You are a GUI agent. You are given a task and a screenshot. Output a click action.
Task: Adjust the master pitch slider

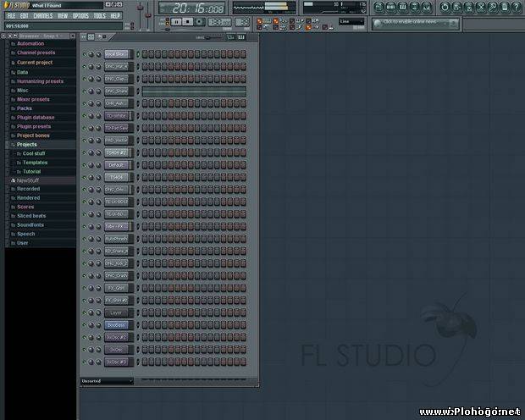coord(147,16)
